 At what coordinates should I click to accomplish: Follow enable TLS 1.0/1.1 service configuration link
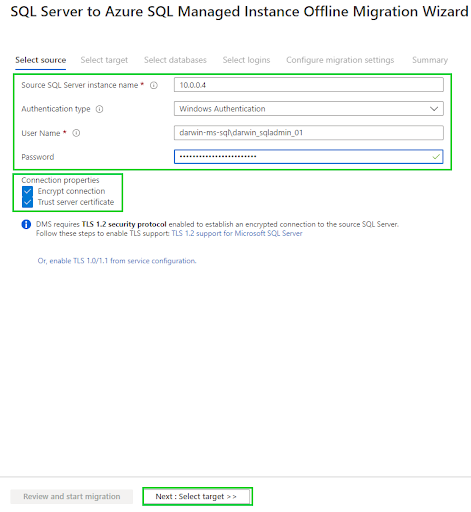(117, 261)
